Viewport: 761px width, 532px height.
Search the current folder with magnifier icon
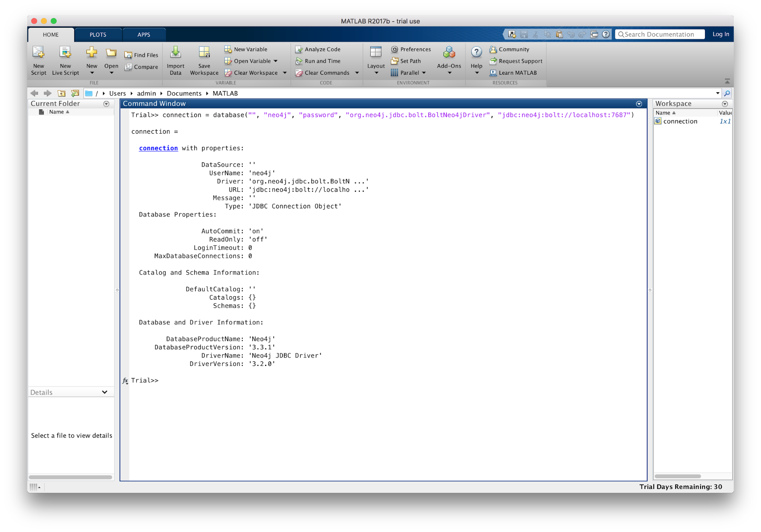click(727, 93)
